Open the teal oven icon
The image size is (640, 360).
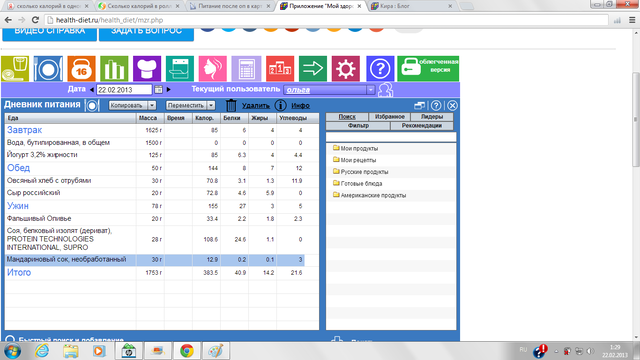coord(180,69)
